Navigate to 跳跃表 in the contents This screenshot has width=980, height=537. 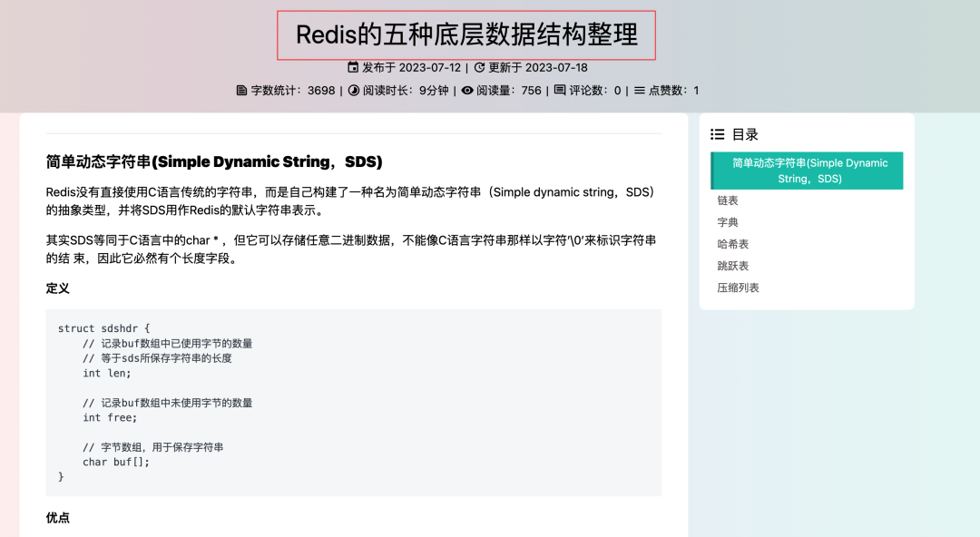tap(732, 266)
